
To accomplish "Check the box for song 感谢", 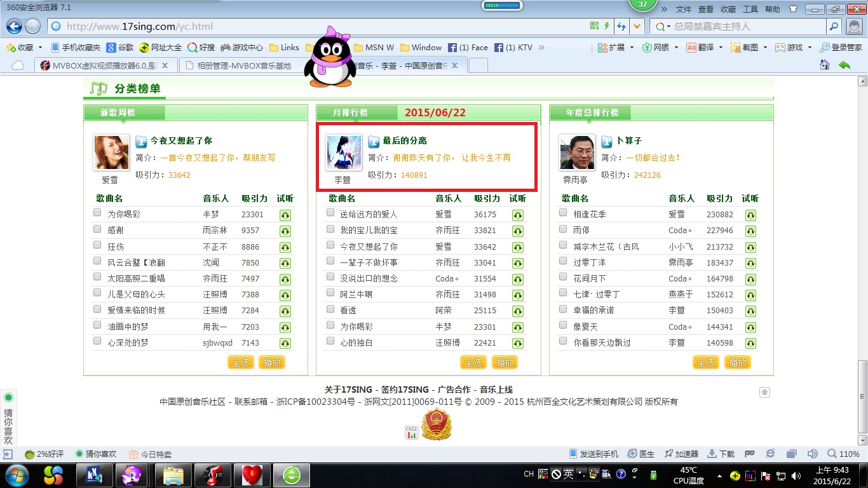I will point(97,229).
